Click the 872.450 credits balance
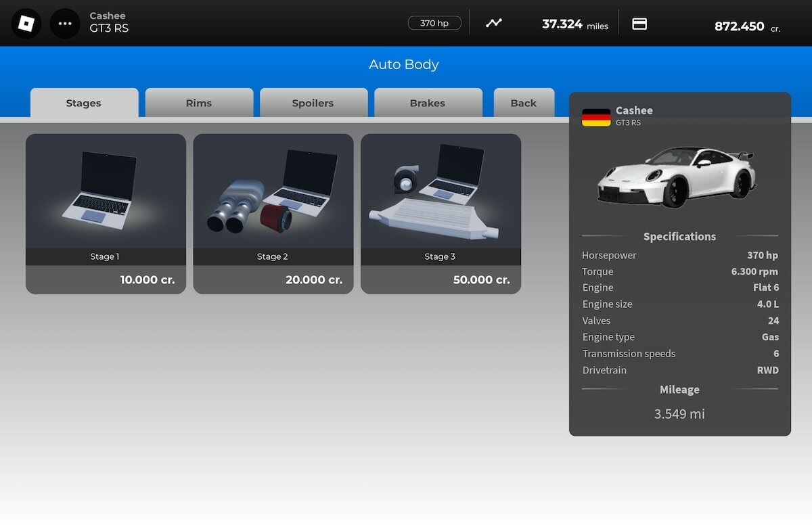The height and width of the screenshot is (527, 812). [x=740, y=26]
